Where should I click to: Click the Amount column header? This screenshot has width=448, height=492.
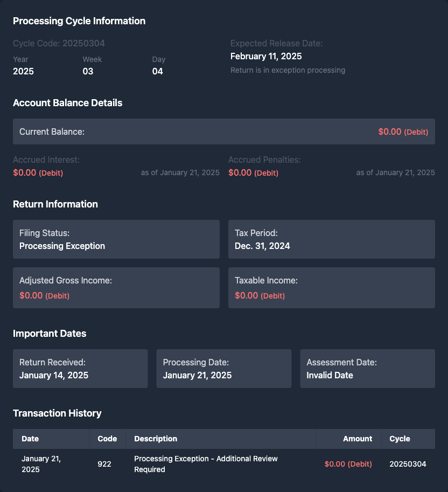tap(357, 439)
